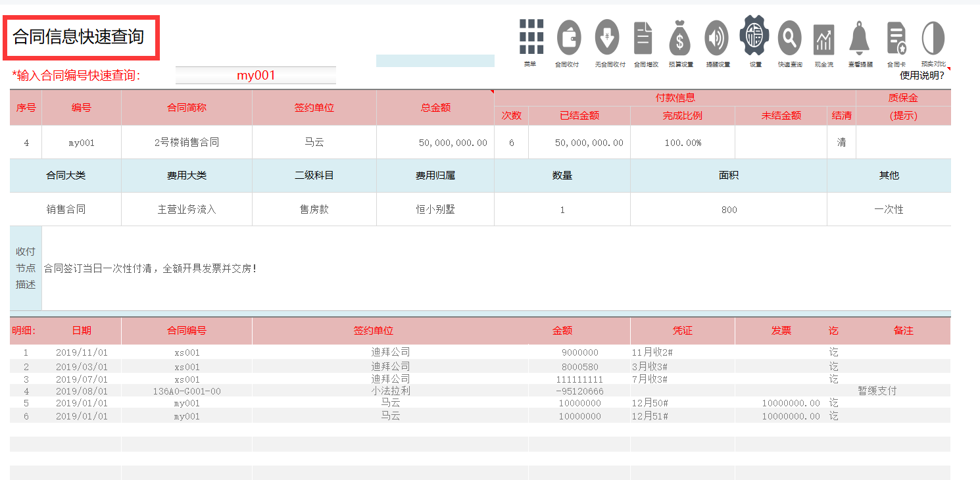Click the 发票 detail column header
980x480 pixels.
[781, 331]
